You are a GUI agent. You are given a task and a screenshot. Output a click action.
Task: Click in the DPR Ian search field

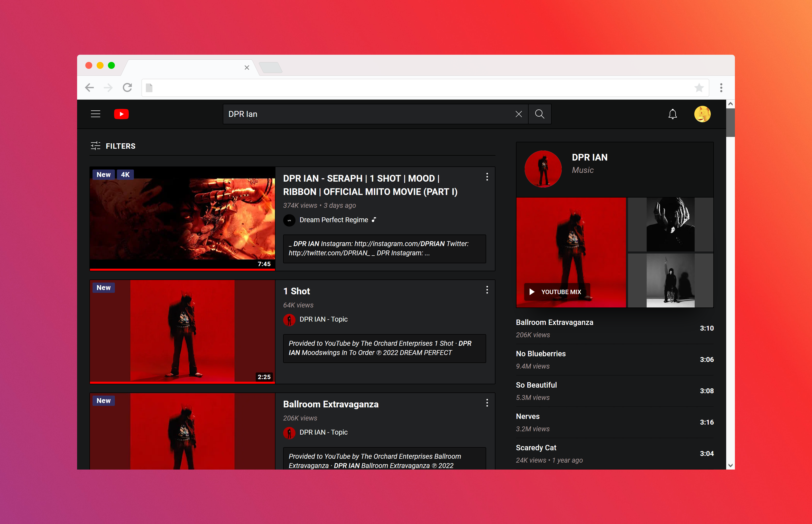367,114
